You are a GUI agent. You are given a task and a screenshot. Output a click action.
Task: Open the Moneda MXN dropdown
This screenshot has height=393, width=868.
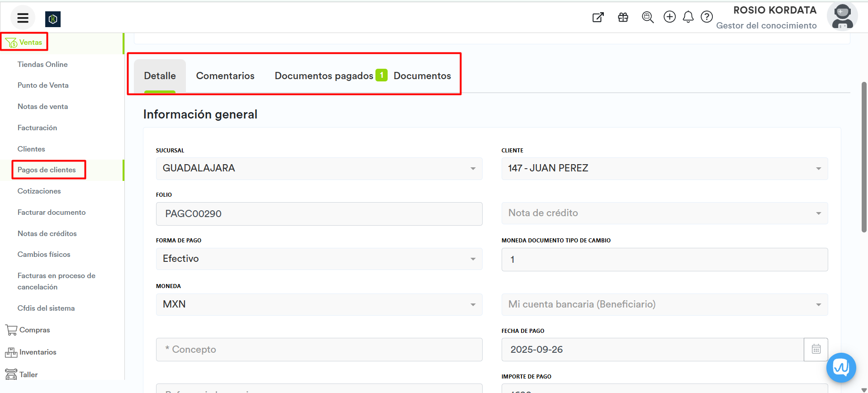click(x=319, y=305)
